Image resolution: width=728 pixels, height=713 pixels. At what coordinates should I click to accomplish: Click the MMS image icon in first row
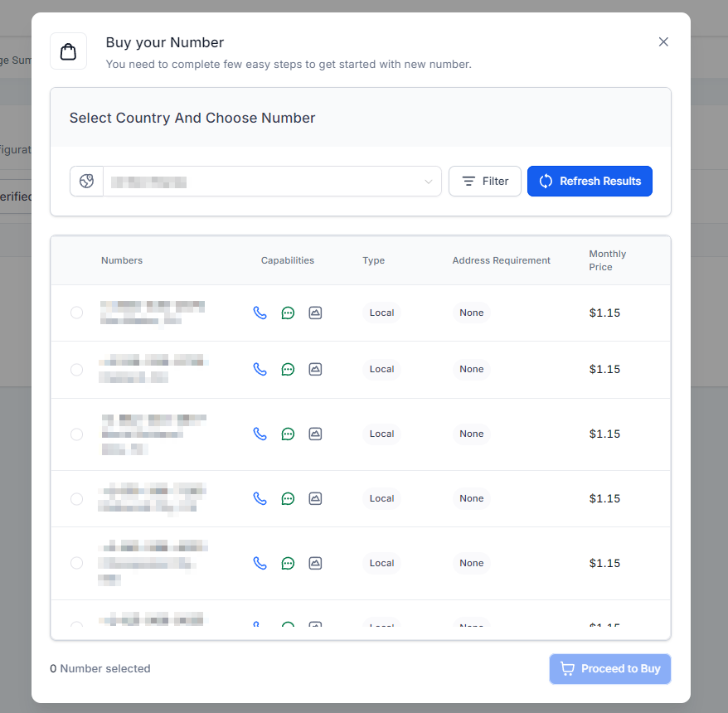click(315, 313)
